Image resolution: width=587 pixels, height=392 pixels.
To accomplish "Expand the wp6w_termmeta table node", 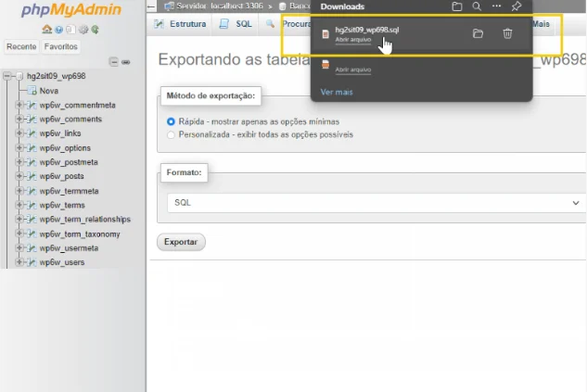I will click(x=19, y=191).
